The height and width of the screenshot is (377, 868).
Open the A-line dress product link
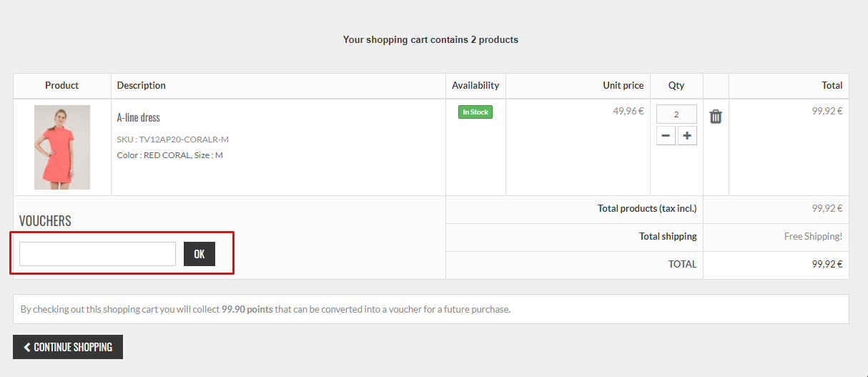139,117
